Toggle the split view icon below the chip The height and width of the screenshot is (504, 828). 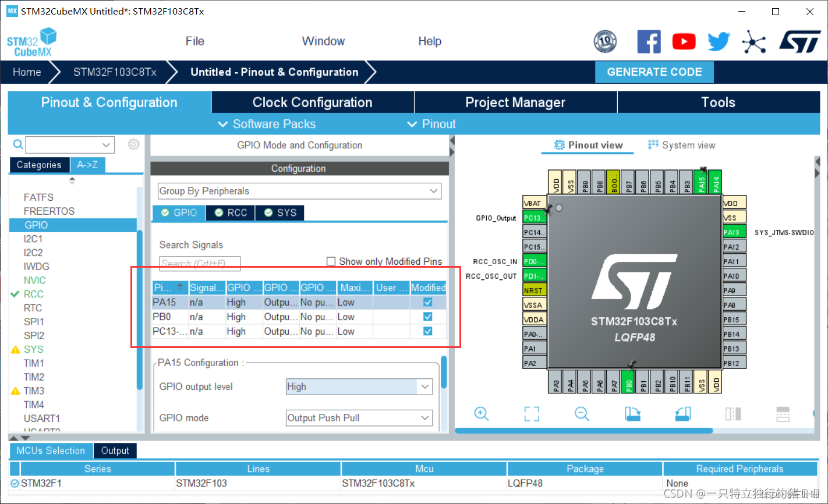point(733,414)
